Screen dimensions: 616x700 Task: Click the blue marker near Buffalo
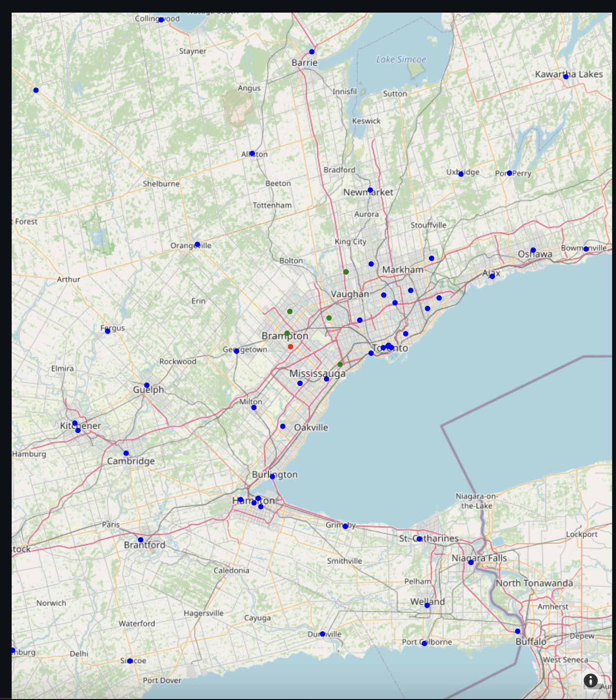coord(518,632)
